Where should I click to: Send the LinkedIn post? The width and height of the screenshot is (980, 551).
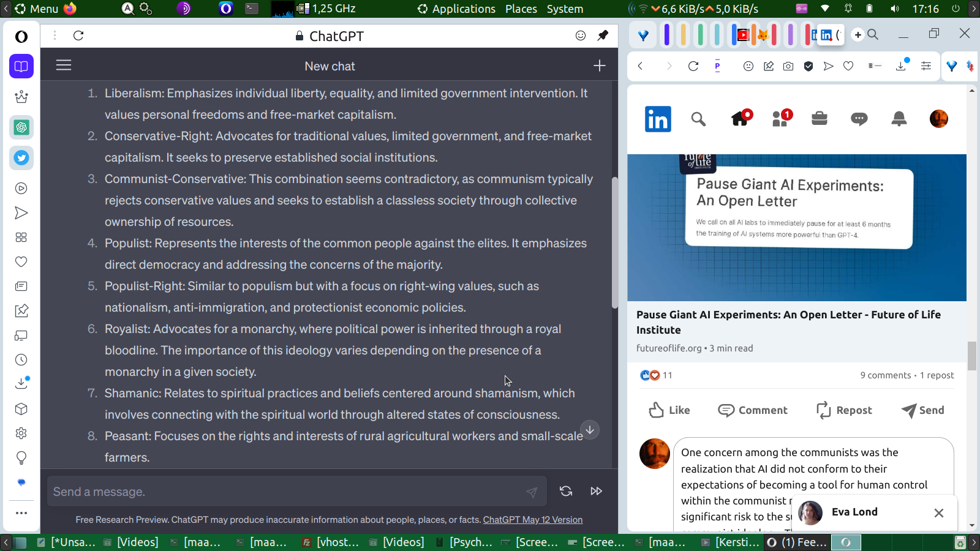click(x=923, y=410)
